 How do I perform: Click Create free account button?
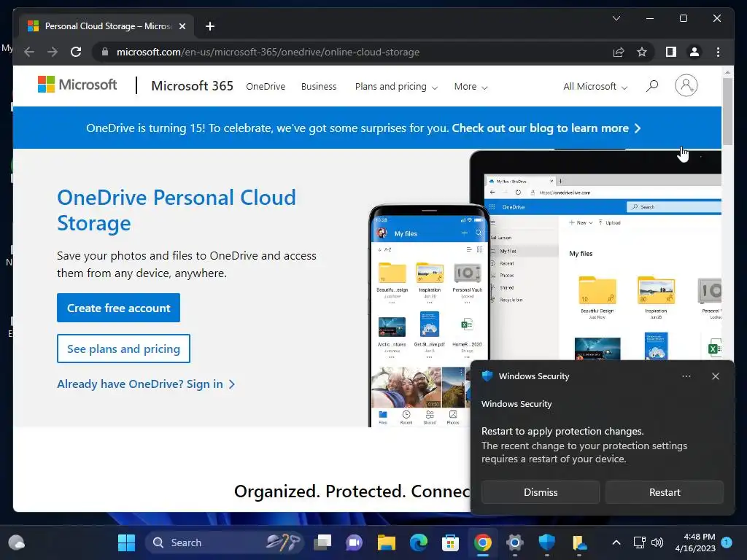tap(119, 308)
